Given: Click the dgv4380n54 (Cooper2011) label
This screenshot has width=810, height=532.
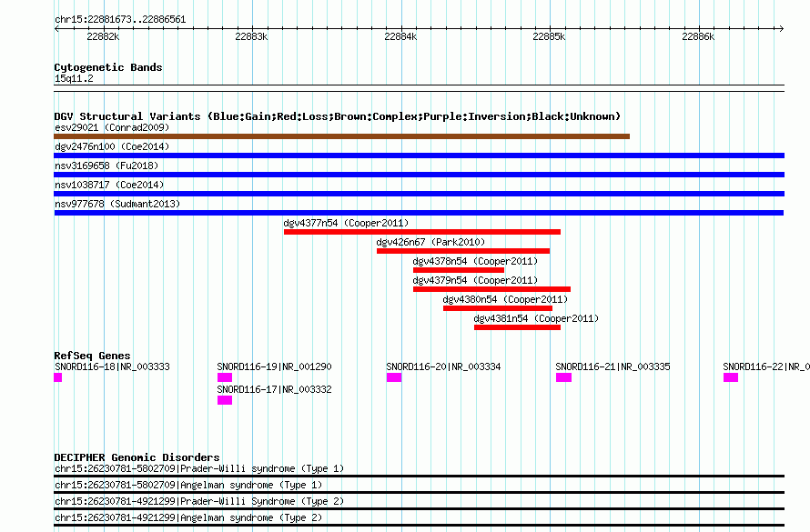Looking at the screenshot, I should point(505,299).
